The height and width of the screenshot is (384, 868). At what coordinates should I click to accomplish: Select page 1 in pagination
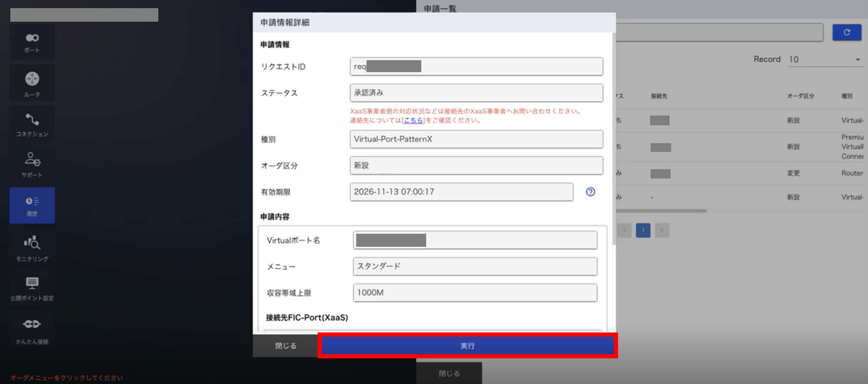643,230
